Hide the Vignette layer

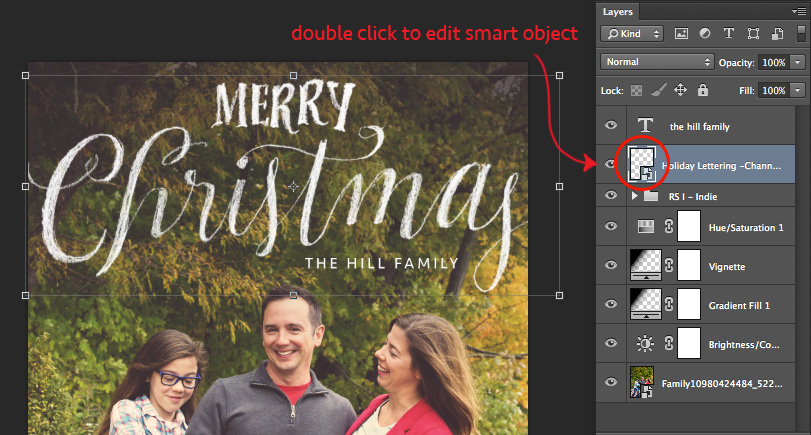point(611,265)
